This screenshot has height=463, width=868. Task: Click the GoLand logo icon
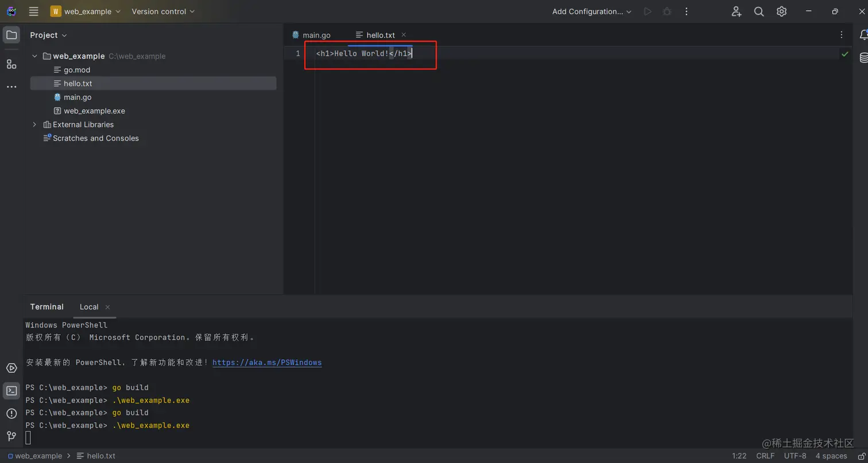click(x=11, y=11)
